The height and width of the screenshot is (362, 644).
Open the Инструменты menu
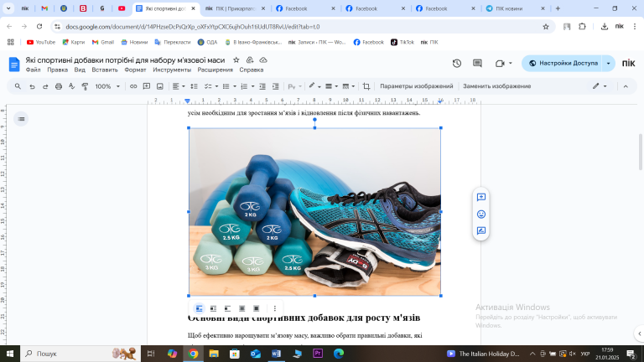(x=172, y=70)
